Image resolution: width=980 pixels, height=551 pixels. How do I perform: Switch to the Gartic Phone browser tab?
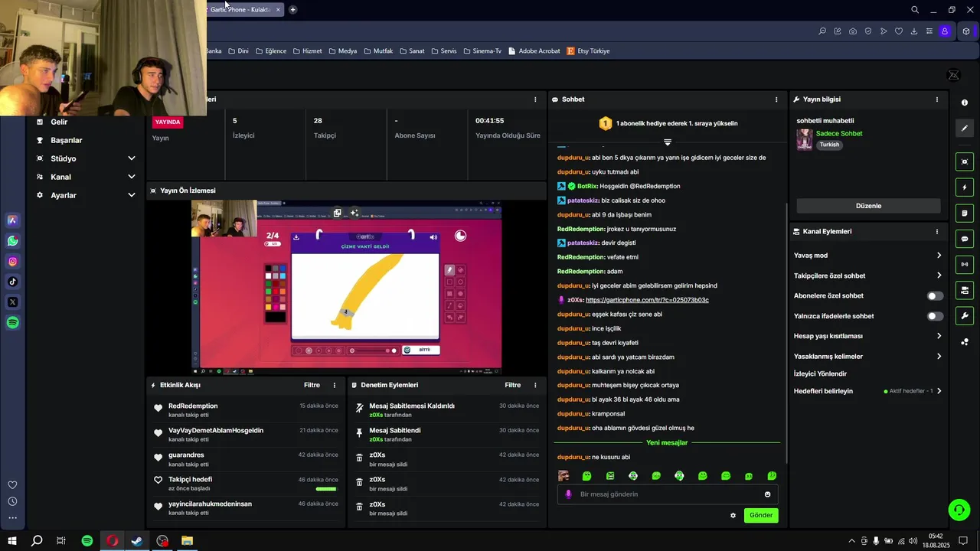tap(243, 10)
